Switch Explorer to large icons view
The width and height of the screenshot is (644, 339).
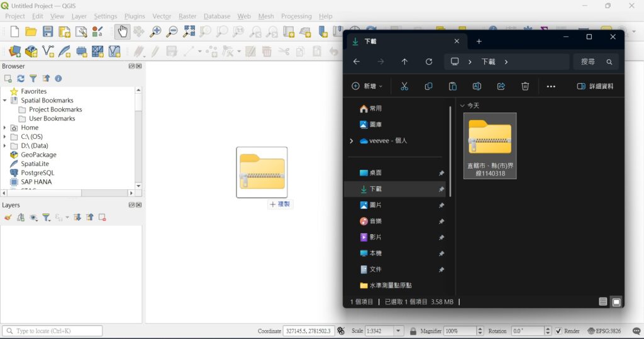[x=616, y=302]
